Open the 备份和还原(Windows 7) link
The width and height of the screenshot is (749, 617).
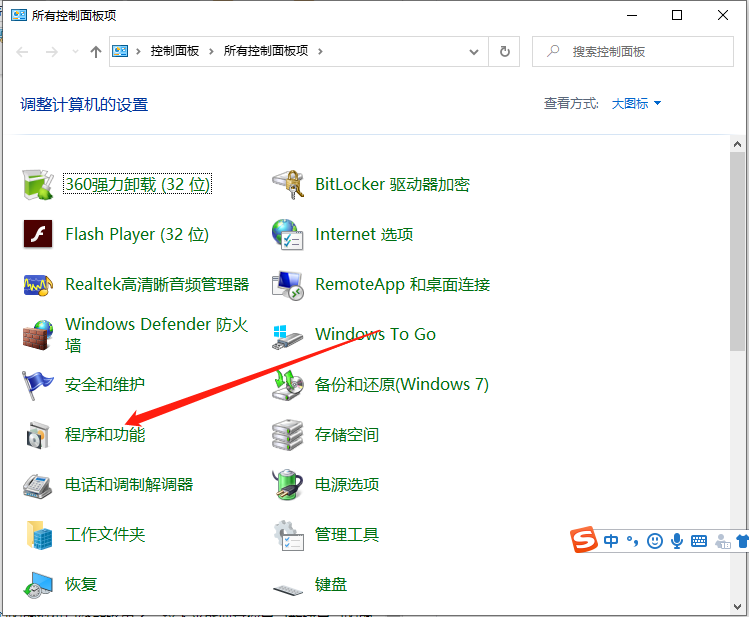(x=401, y=384)
